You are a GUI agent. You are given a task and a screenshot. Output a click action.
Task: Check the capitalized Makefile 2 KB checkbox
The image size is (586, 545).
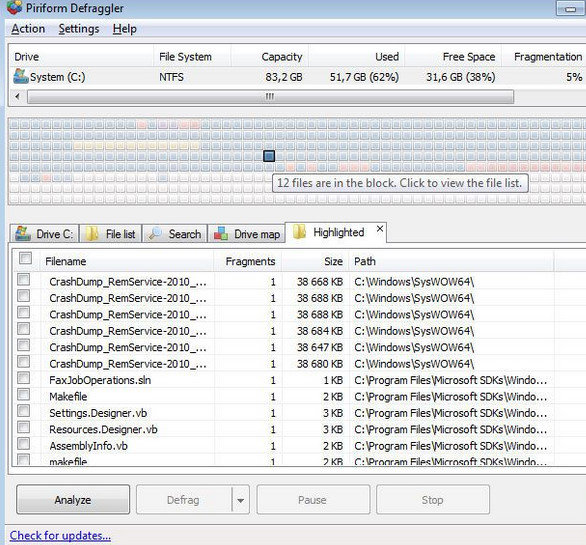[24, 394]
